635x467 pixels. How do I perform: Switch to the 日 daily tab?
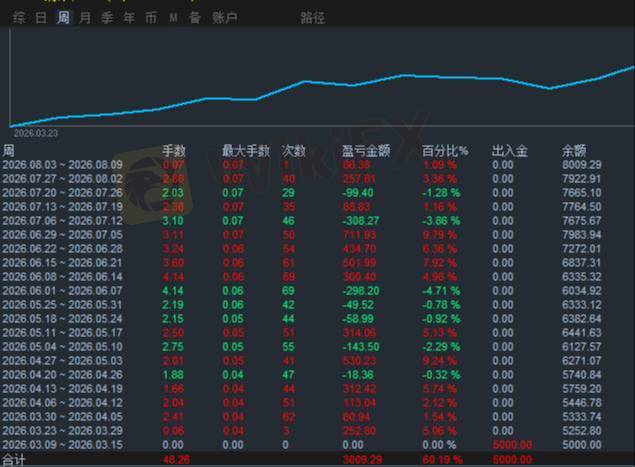pyautogui.click(x=41, y=18)
